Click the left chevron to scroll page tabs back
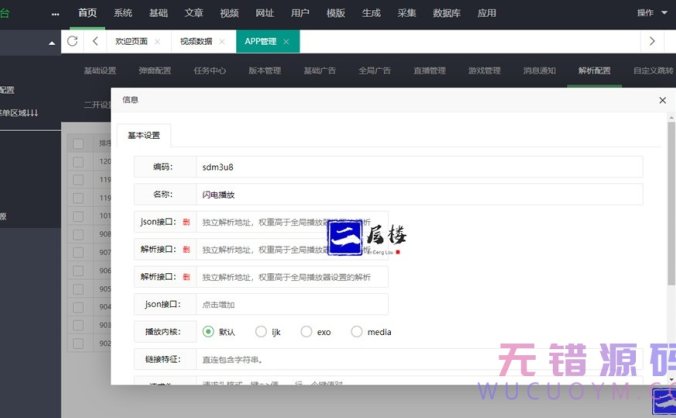The width and height of the screenshot is (676, 418). (x=95, y=41)
